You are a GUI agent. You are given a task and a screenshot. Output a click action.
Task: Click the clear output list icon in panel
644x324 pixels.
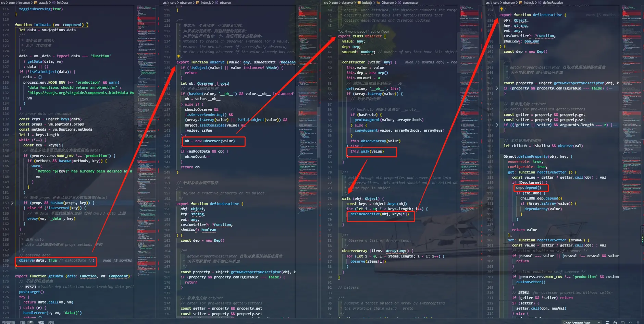(607, 322)
